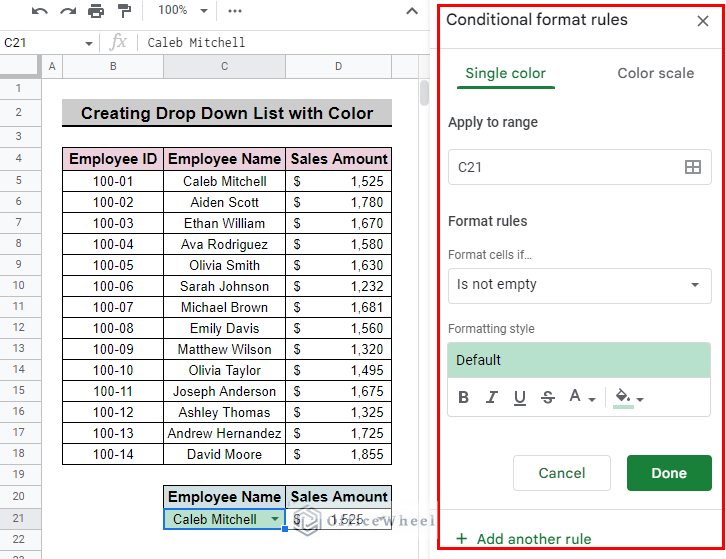Image resolution: width=726 pixels, height=559 pixels.
Task: Click the fx function icon
Action: pos(118,42)
